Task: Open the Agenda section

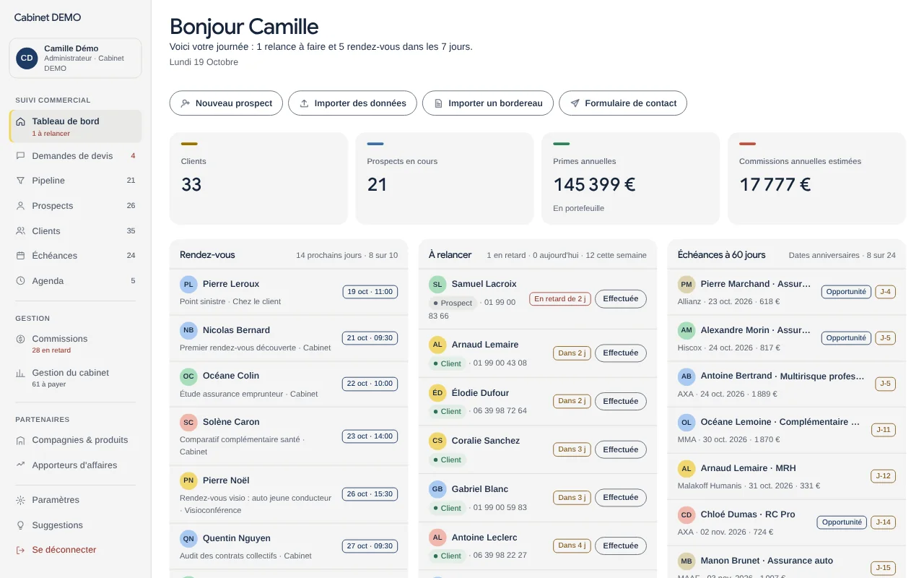Action: (x=75, y=281)
